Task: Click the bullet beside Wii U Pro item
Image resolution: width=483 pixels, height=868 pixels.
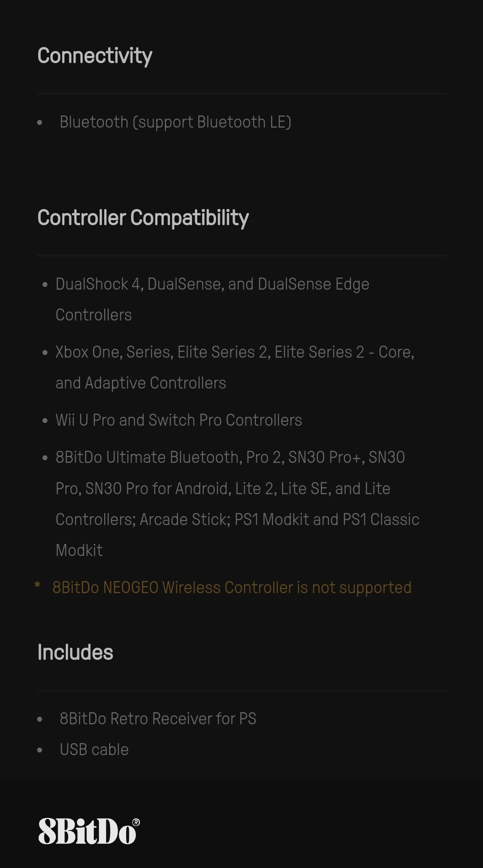Action: (45, 421)
